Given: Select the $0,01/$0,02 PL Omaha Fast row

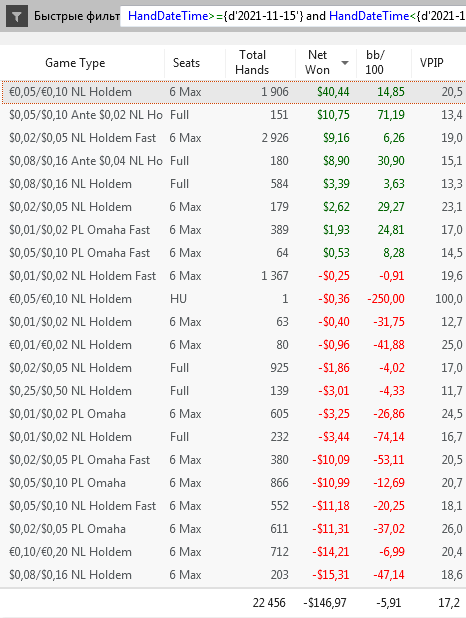Looking at the screenshot, I should (233, 230).
